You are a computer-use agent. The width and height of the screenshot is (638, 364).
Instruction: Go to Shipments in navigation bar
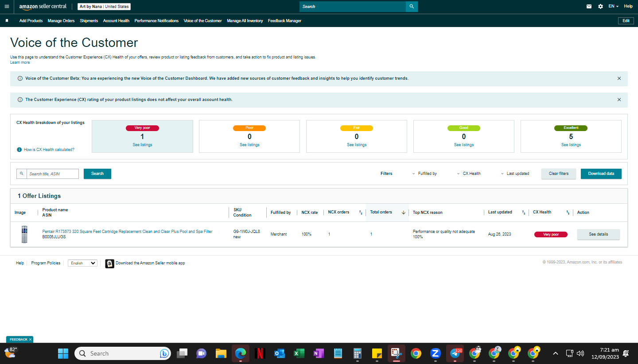coord(89,21)
